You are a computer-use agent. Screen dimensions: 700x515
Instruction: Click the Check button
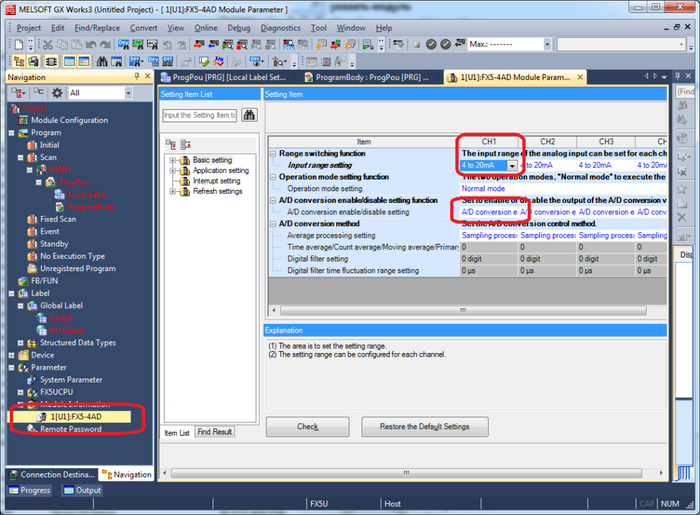[x=307, y=426]
